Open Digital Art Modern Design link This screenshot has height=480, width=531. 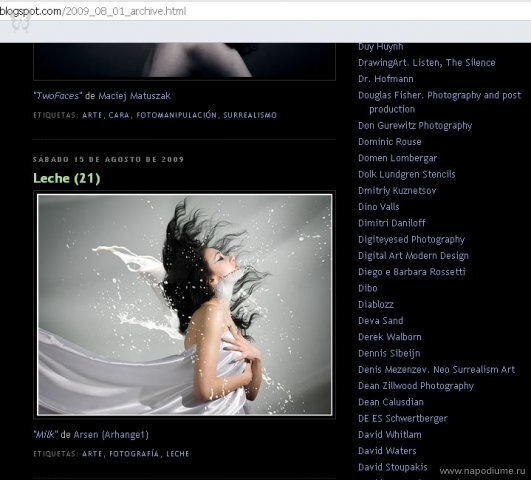(413, 256)
